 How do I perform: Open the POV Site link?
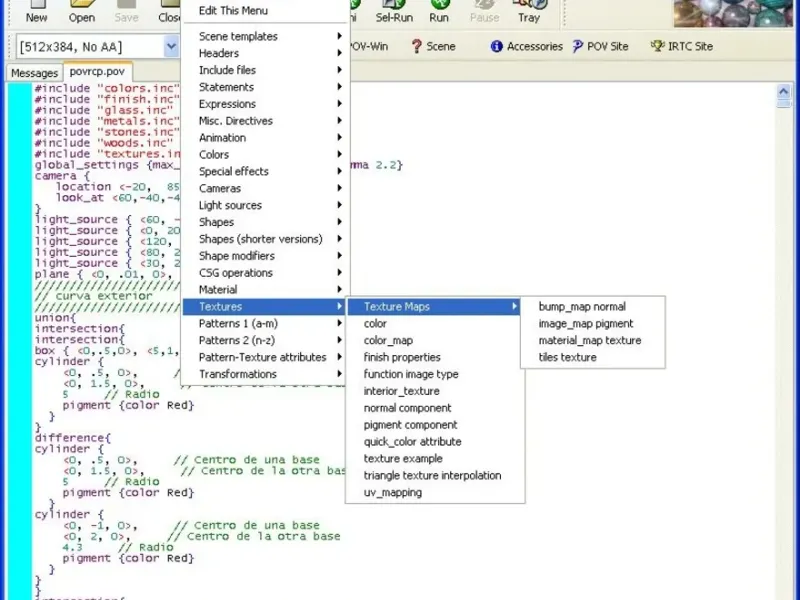[601, 46]
